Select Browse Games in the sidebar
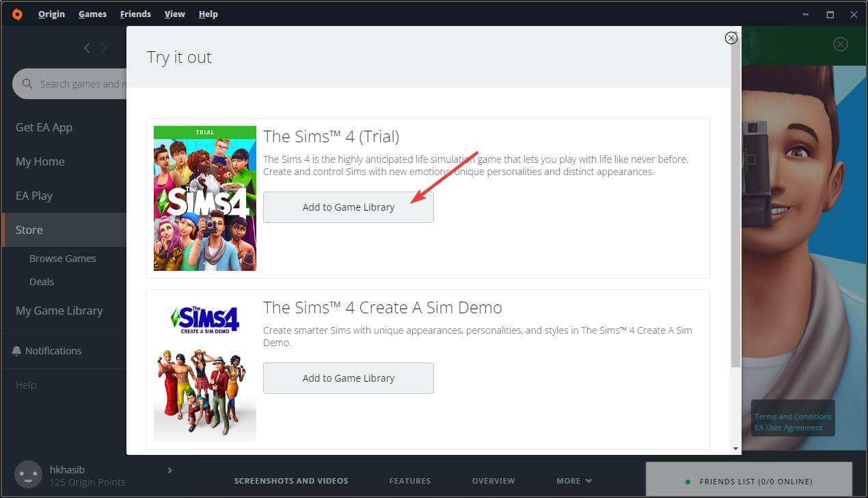The image size is (868, 498). 62,258
